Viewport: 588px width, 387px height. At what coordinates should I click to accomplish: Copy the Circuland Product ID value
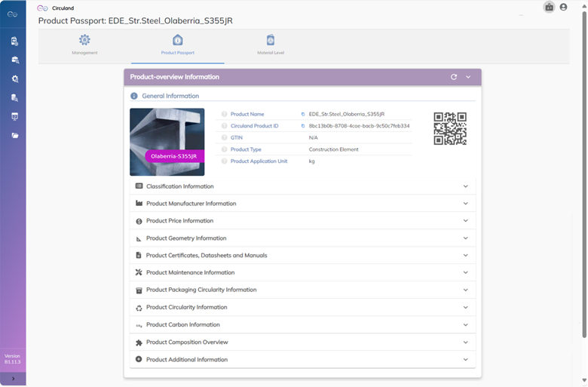303,126
